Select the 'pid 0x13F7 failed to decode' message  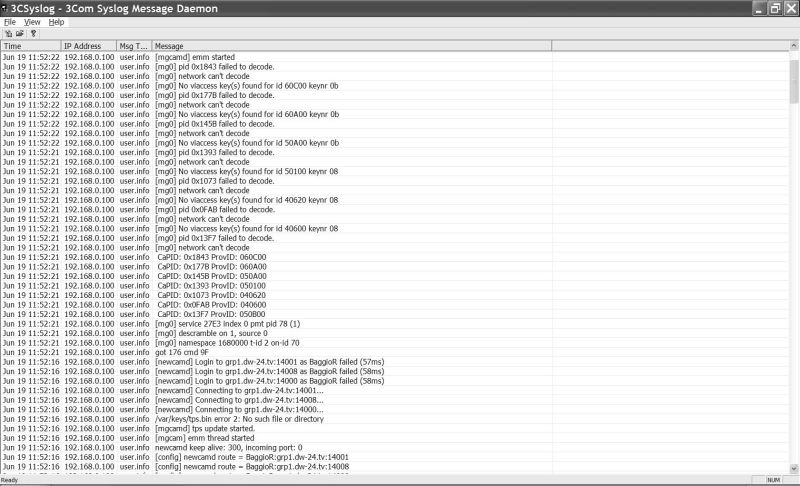click(x=214, y=238)
